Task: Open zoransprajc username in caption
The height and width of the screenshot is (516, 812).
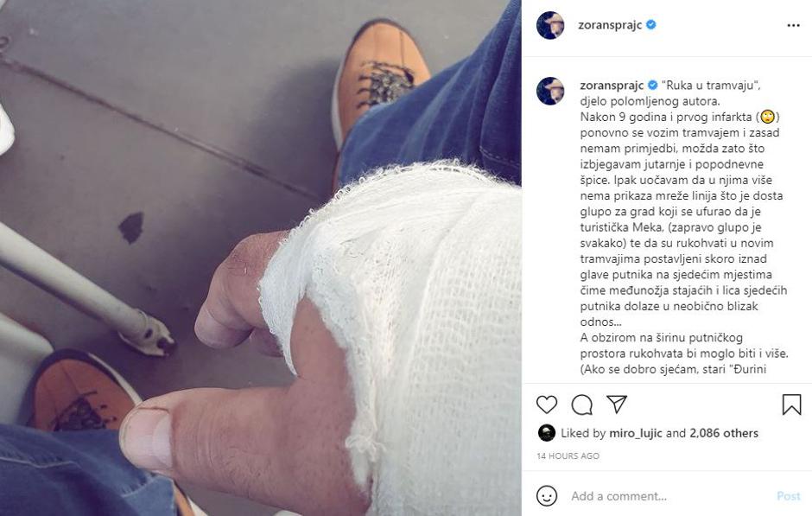Action: [x=612, y=86]
